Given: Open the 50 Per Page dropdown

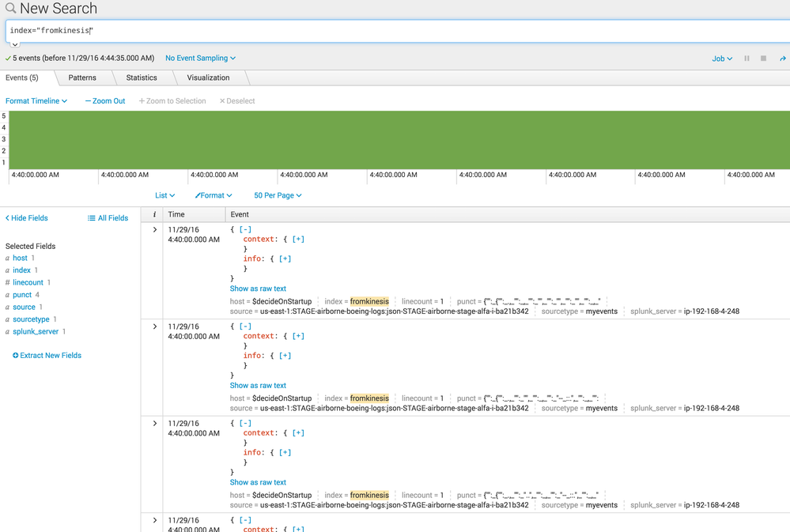Looking at the screenshot, I should (x=278, y=195).
